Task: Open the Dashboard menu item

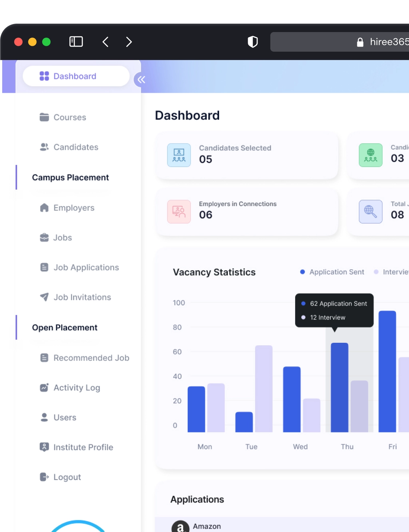Action: 76,76
